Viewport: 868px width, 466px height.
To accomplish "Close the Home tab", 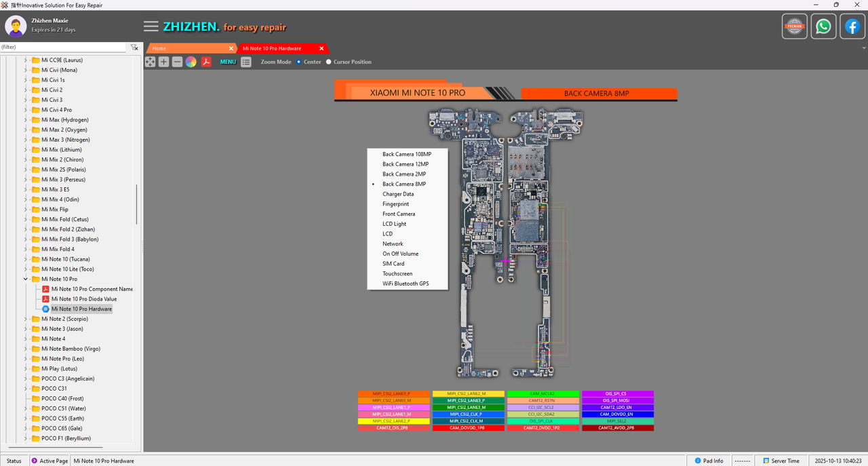I will (231, 48).
